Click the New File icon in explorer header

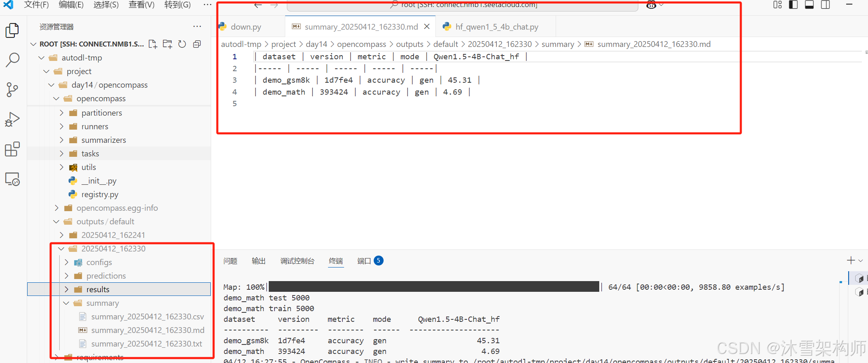(153, 44)
